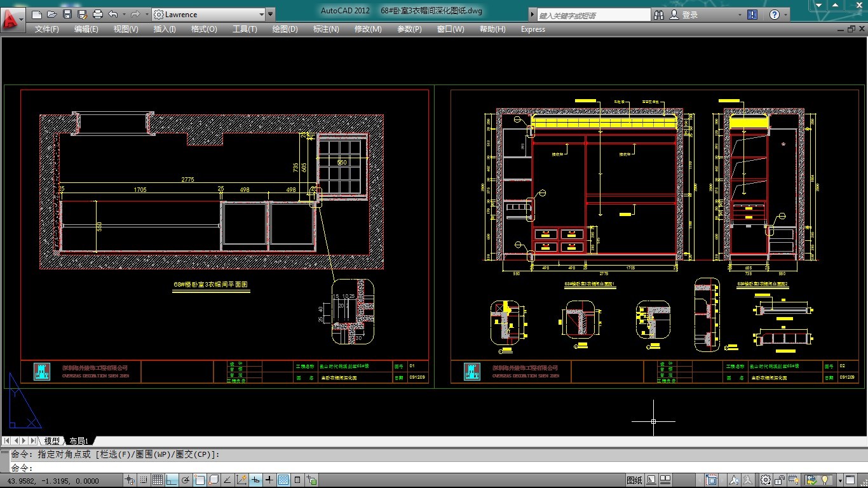Open the 绘图(D) menu
This screenshot has width=868, height=488.
(285, 29)
